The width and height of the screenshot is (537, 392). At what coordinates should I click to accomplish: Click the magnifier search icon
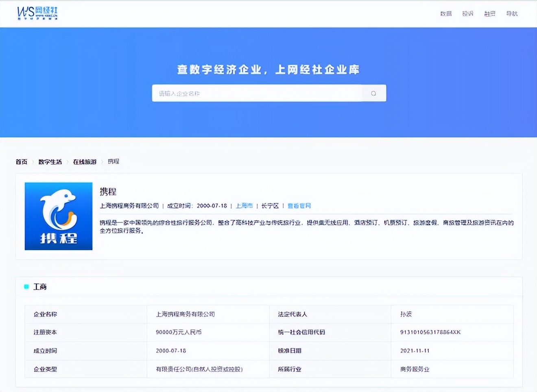click(373, 94)
